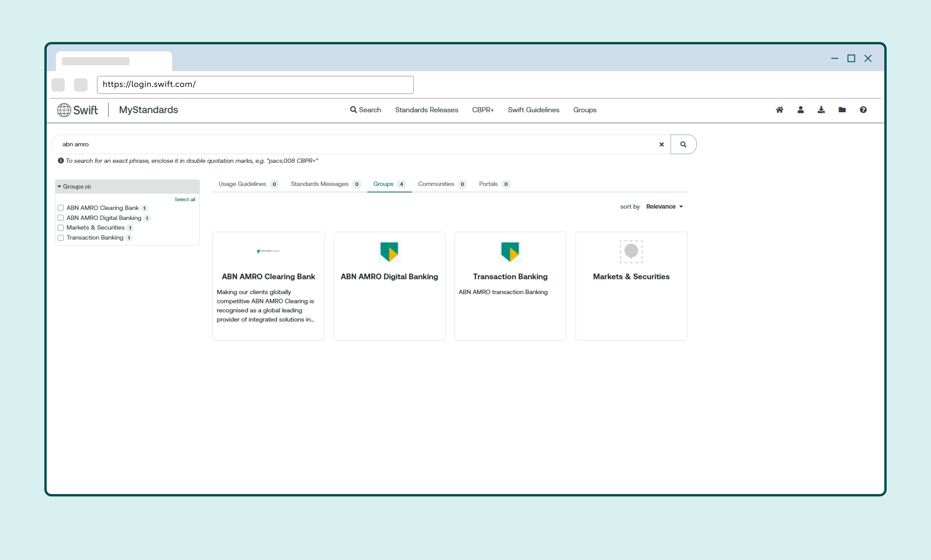This screenshot has width=931, height=560.
Task: Maximize the browser window
Action: point(851,58)
